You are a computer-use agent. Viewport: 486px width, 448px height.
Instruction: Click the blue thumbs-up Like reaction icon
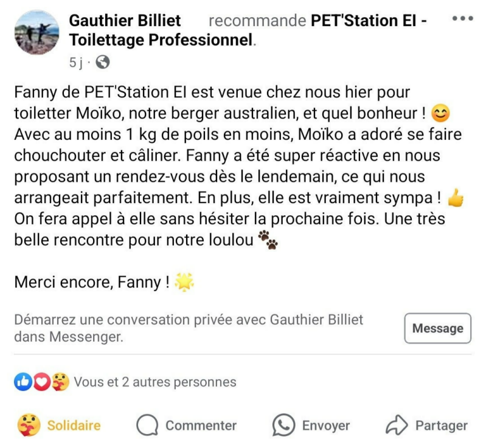23,382
